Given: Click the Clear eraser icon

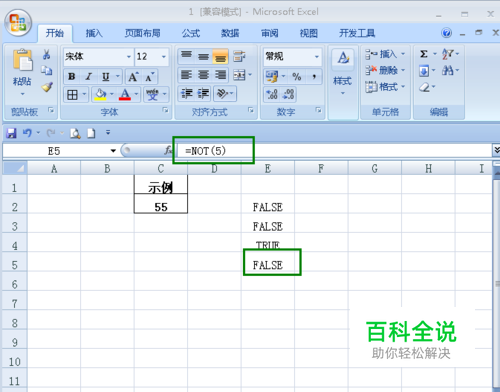Looking at the screenshot, I should click(x=424, y=87).
